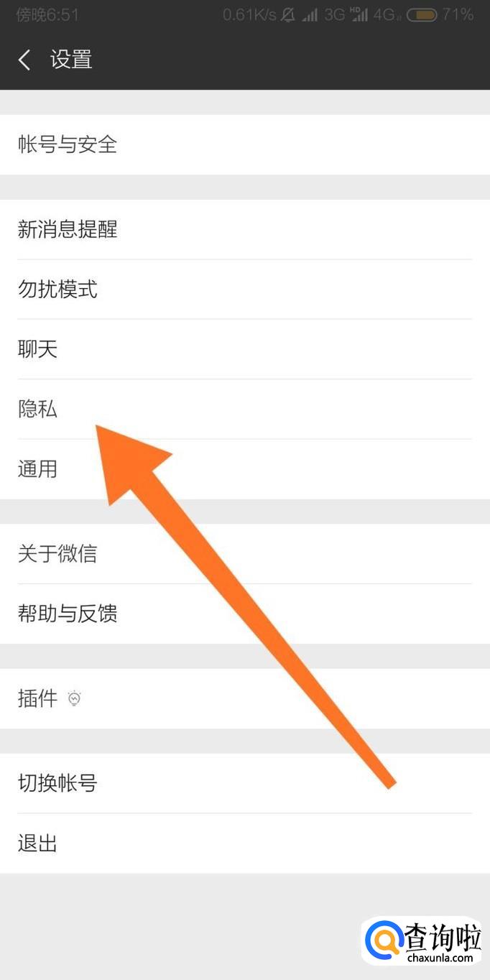Open 帐号与安全 settings
This screenshot has height=980, width=490.
pos(245,144)
